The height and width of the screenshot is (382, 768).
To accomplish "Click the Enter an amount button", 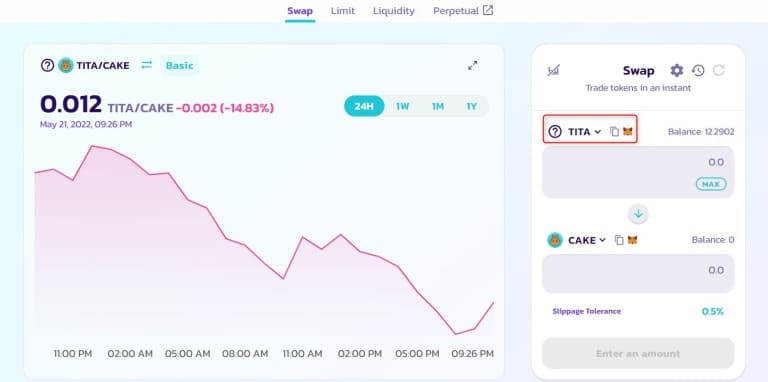I will click(x=638, y=353).
